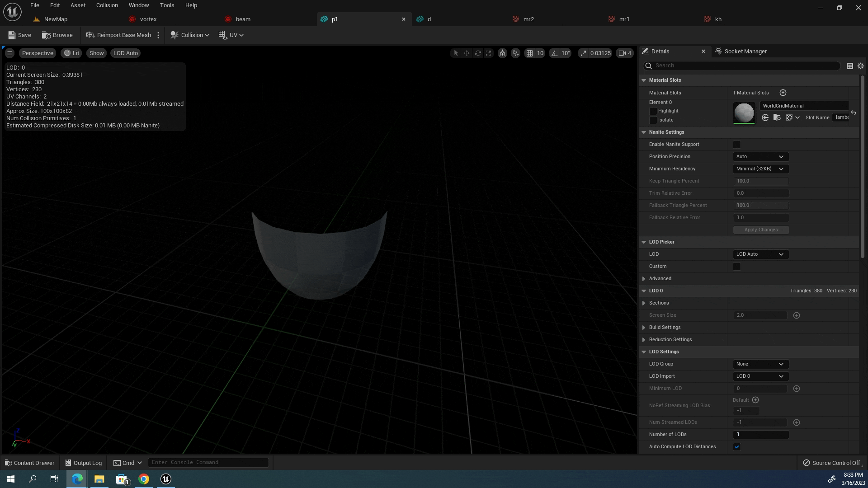The image size is (868, 488).
Task: Click the WorldGridMaterial sphere thumbnail
Action: [744, 113]
